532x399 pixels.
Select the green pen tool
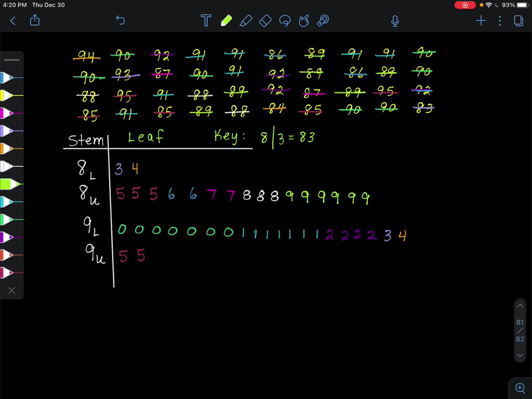click(x=226, y=21)
